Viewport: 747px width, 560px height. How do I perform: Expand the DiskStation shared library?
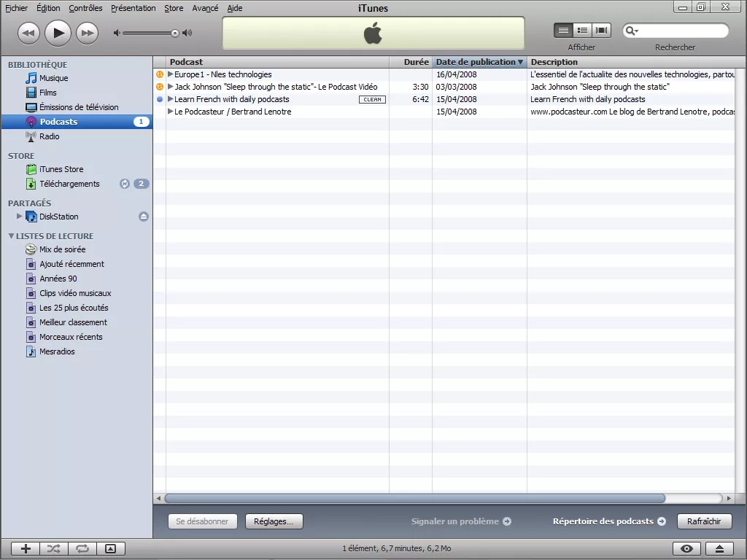click(x=19, y=216)
